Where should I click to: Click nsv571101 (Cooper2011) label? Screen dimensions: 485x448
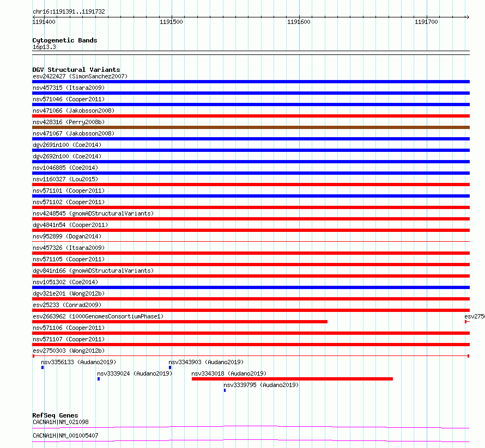[x=69, y=191]
